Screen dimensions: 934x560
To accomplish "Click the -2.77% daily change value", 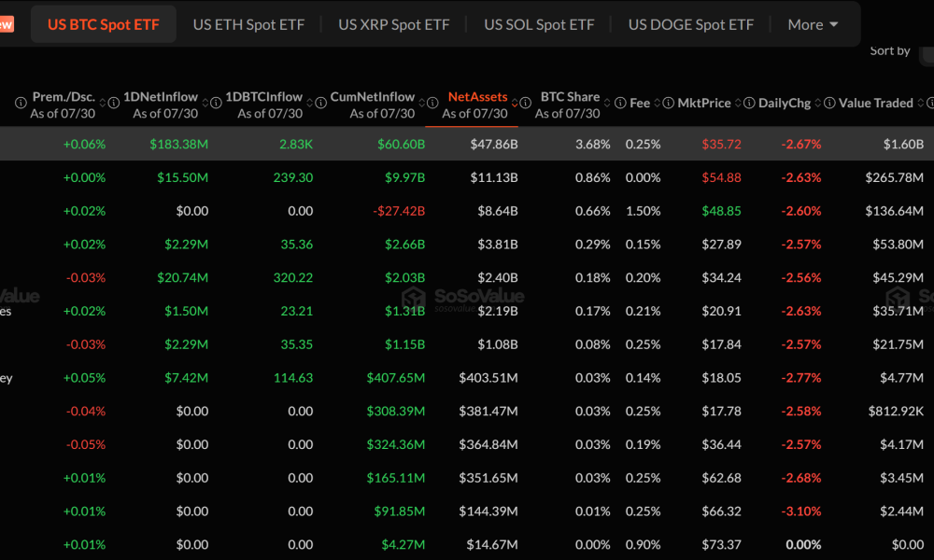I will click(801, 377).
